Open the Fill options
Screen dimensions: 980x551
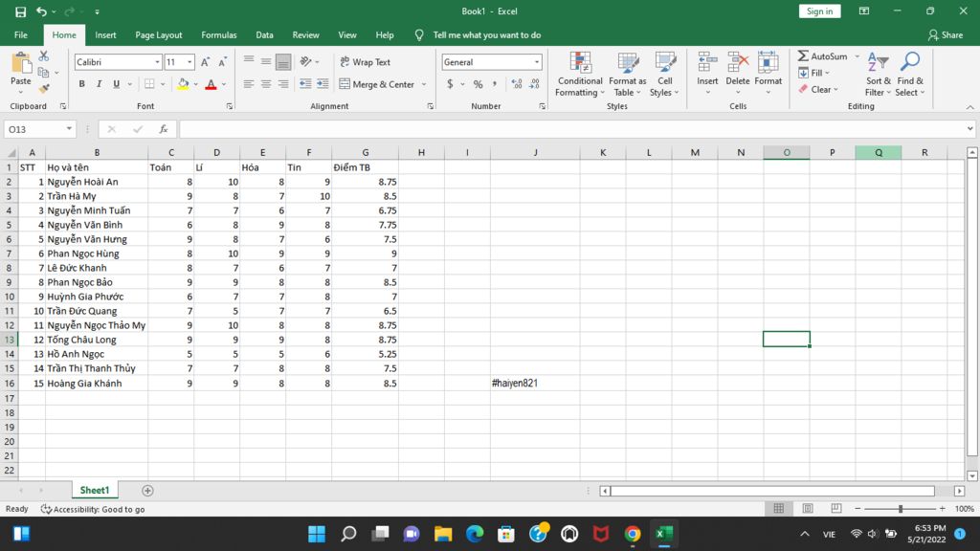(x=813, y=73)
